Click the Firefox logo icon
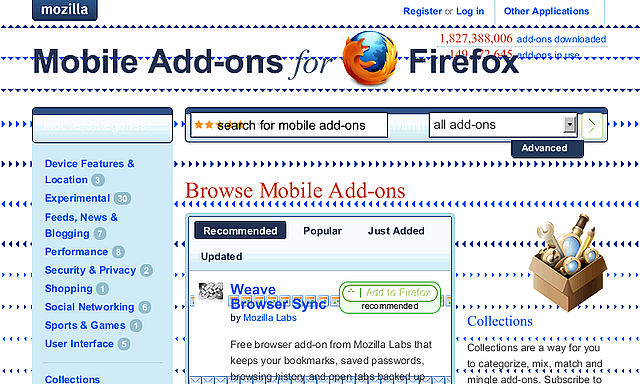This screenshot has width=640, height=384. coord(370,58)
